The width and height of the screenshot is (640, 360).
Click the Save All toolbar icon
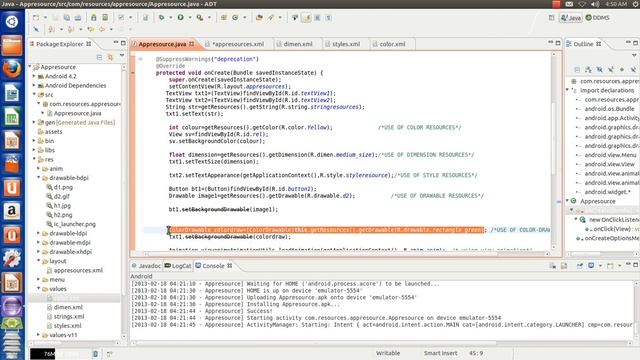tap(67, 18)
